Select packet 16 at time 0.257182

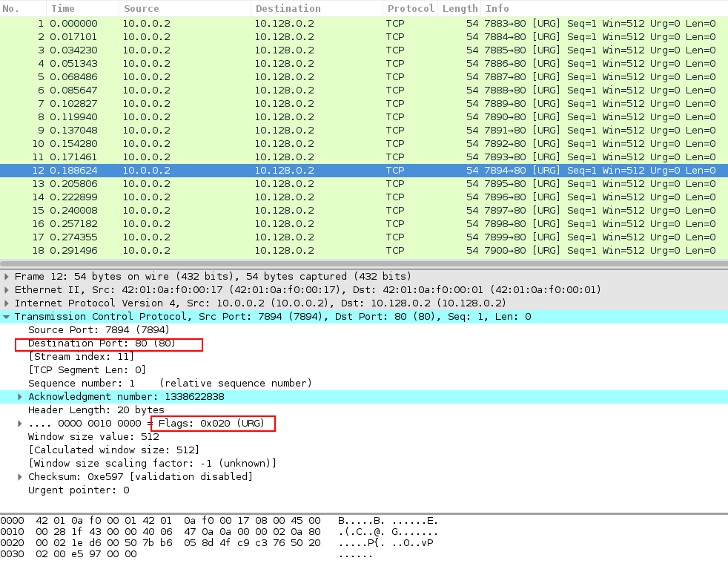(x=364, y=224)
